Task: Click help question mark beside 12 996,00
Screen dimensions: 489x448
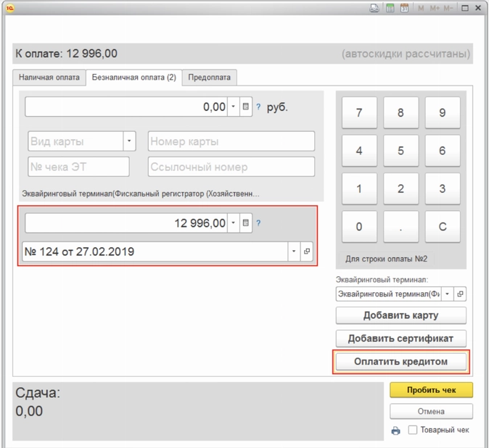Action: point(258,223)
